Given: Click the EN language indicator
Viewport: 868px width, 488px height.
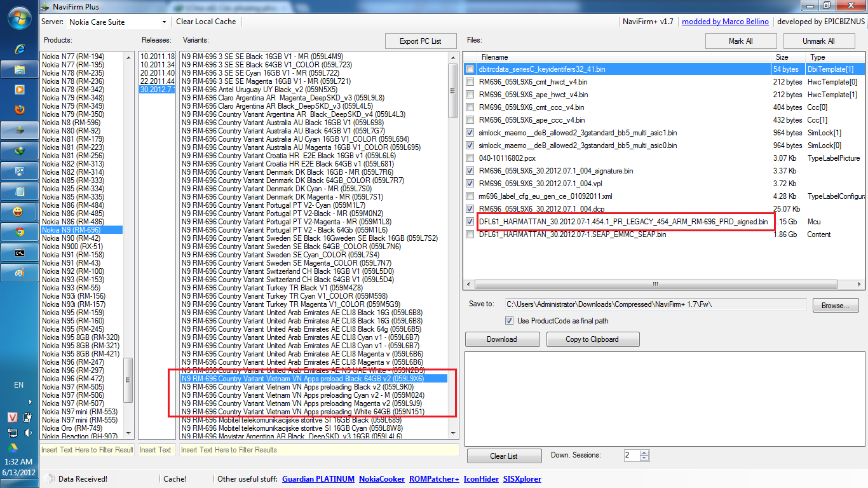Looking at the screenshot, I should click(19, 384).
